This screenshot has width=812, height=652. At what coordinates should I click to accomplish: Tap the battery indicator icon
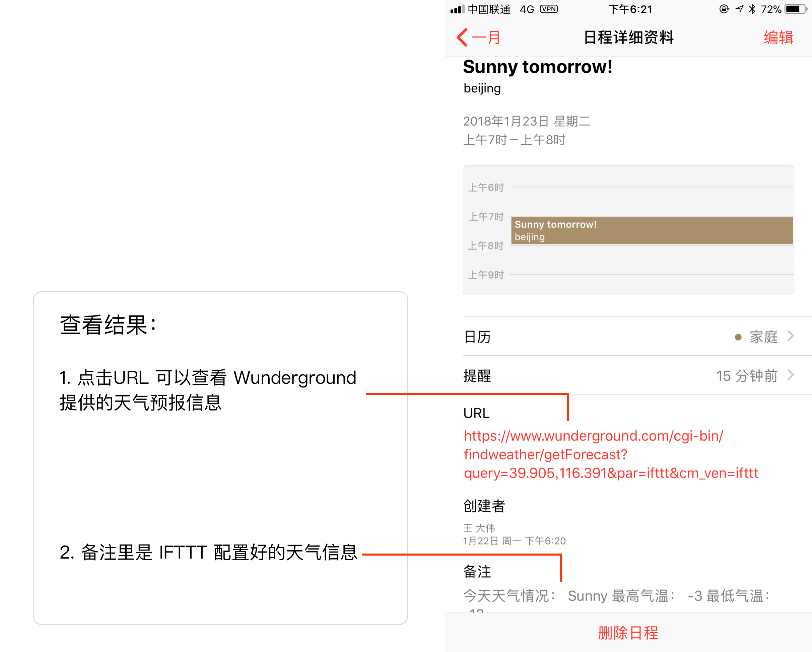pos(796,9)
